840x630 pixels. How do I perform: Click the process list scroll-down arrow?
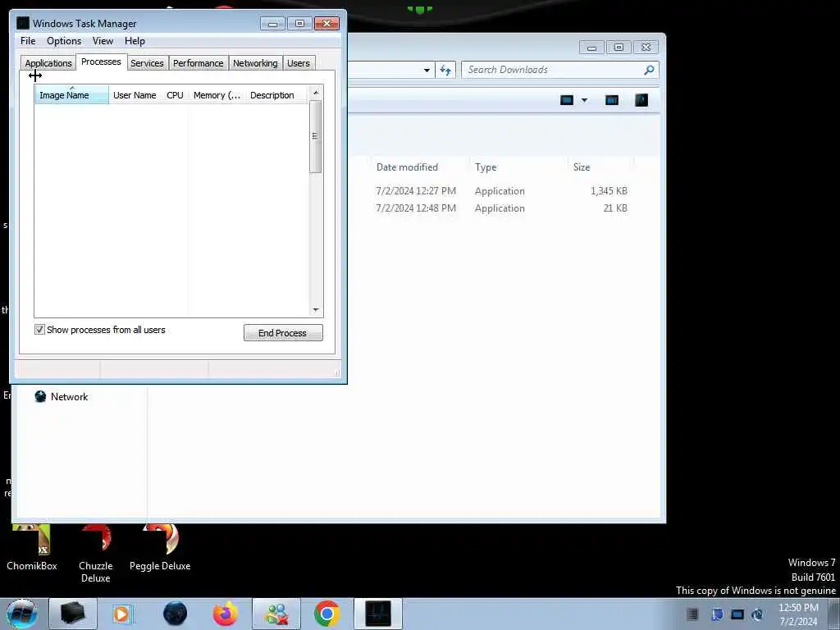[316, 309]
